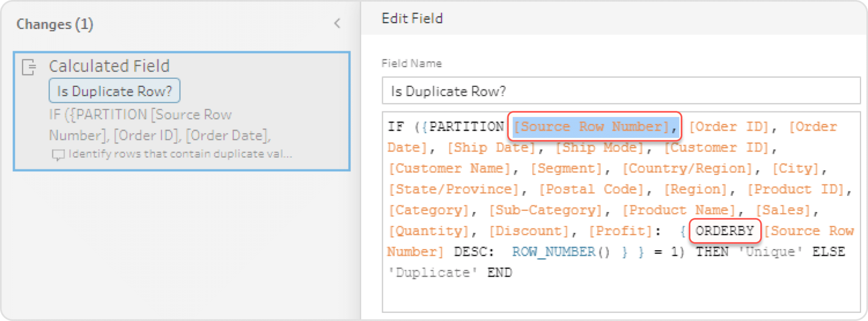Select the 'Is Duplicate Row?' field pill
Screen dimensions: 868x321
click(x=114, y=91)
